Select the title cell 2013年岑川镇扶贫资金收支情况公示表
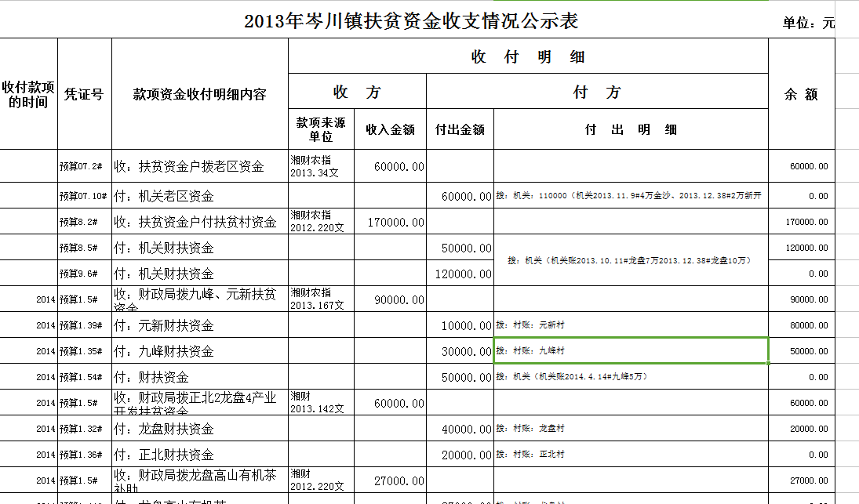Screen dimensions: 859x504 coord(411,21)
